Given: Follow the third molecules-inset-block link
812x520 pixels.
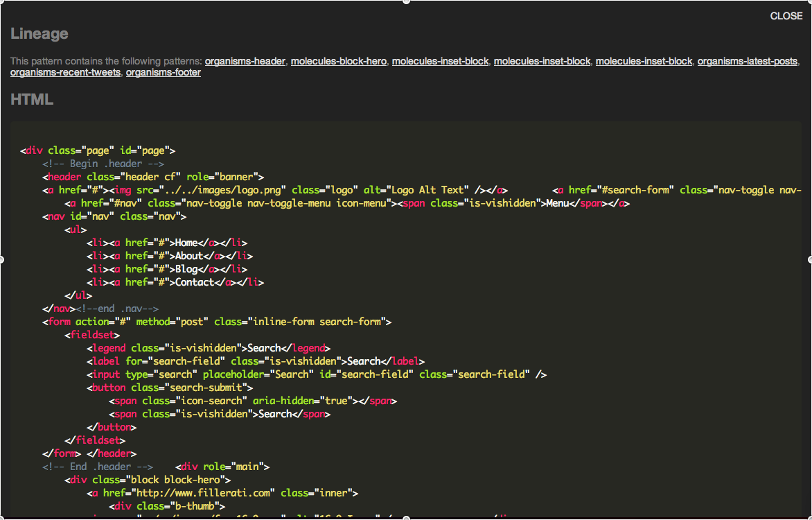Looking at the screenshot, I should [x=644, y=61].
